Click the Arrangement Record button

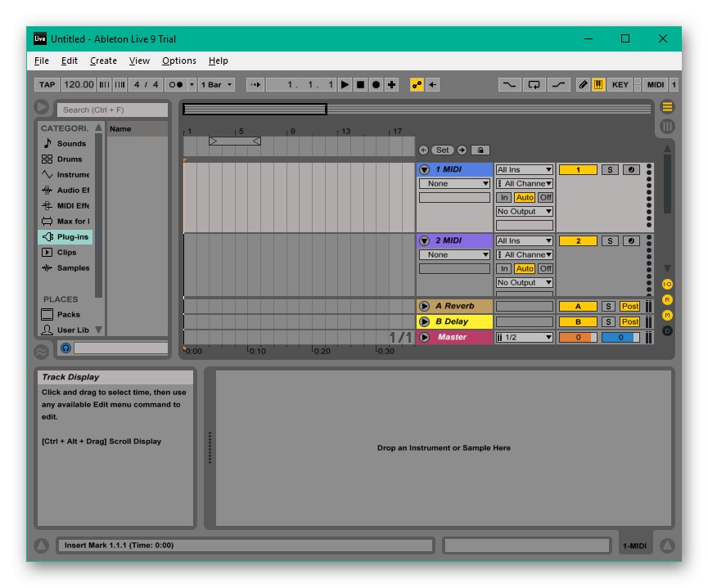(x=376, y=84)
